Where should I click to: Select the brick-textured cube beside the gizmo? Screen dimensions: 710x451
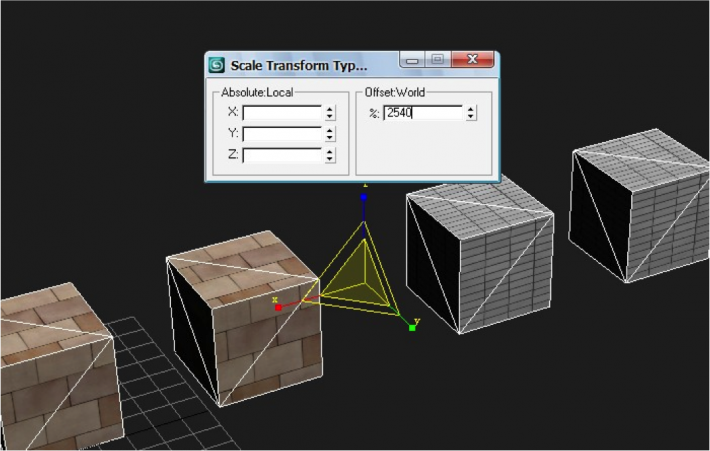tap(245, 319)
